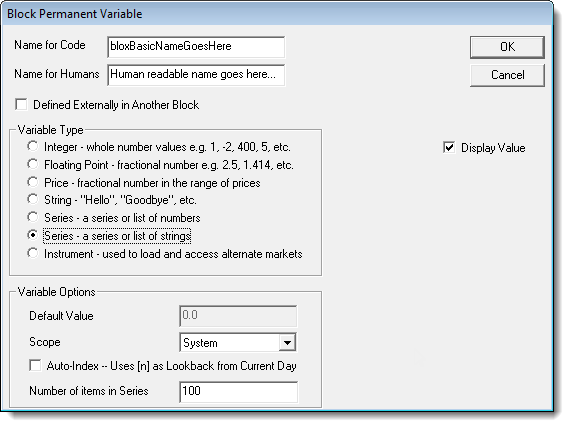Pick the String variable type

[33, 200]
